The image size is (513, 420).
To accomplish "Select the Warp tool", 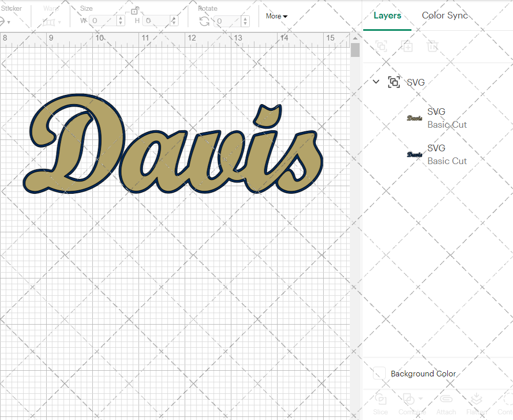I will tap(49, 23).
